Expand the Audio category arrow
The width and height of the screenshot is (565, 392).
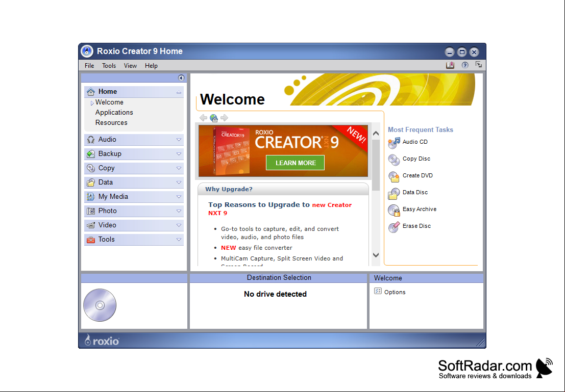pos(179,140)
